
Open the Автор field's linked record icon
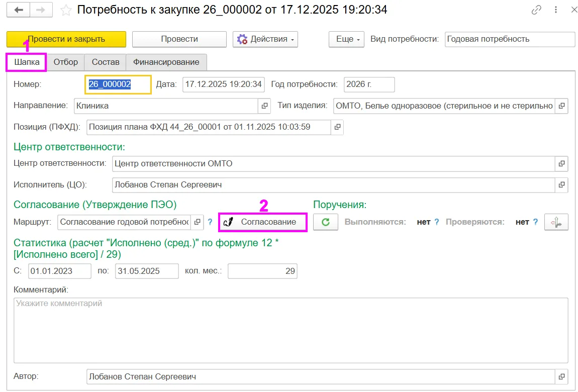click(561, 376)
